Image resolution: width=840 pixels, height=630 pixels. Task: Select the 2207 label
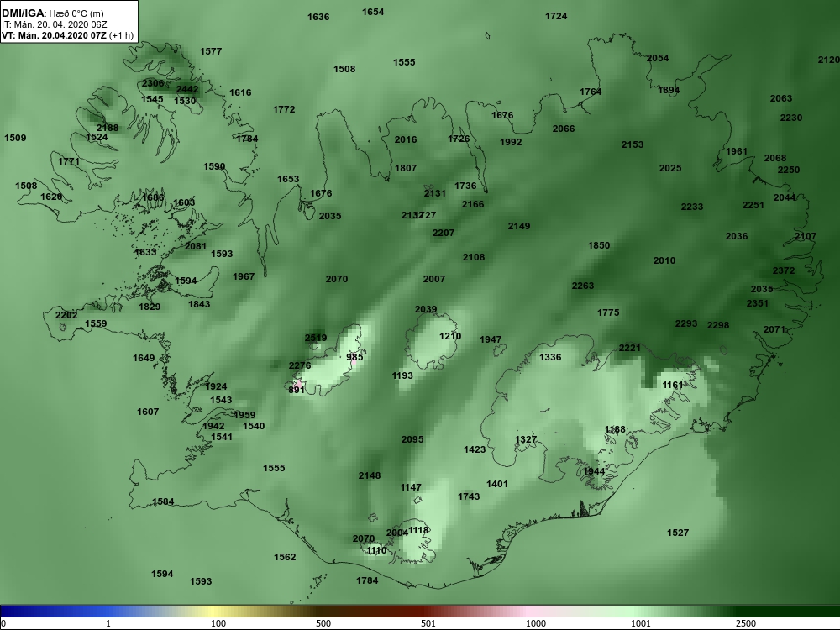[444, 233]
